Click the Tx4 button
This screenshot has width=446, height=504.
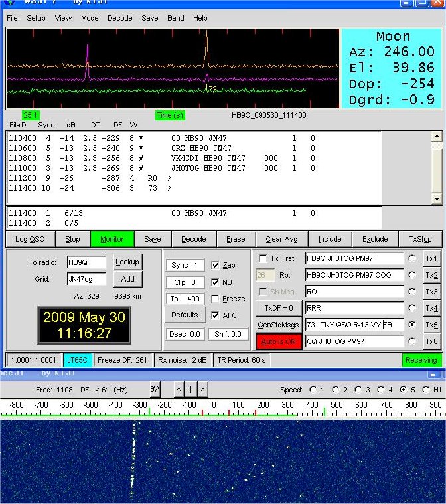point(431,308)
